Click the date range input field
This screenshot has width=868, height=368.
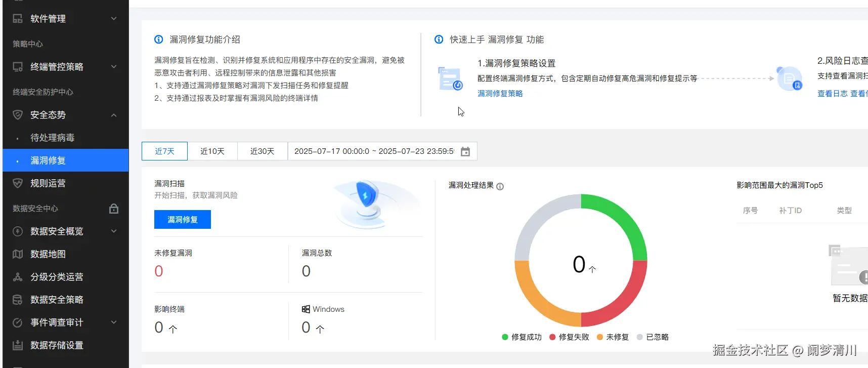[382, 151]
